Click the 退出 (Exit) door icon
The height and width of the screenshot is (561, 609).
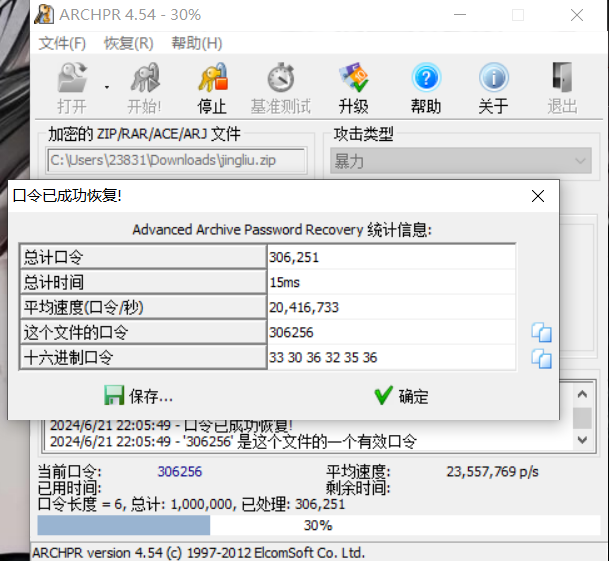tap(562, 77)
